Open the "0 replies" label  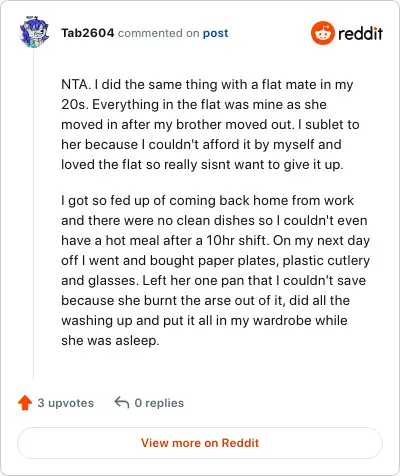(x=159, y=403)
